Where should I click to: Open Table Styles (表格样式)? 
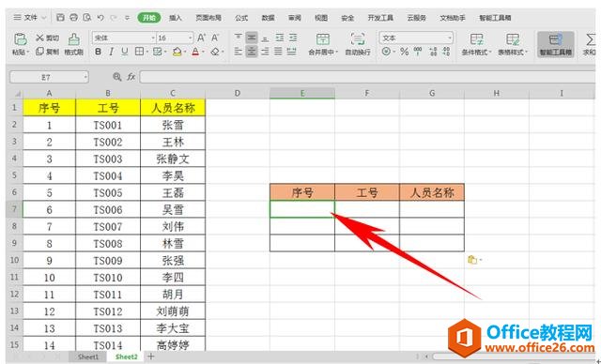pos(513,44)
